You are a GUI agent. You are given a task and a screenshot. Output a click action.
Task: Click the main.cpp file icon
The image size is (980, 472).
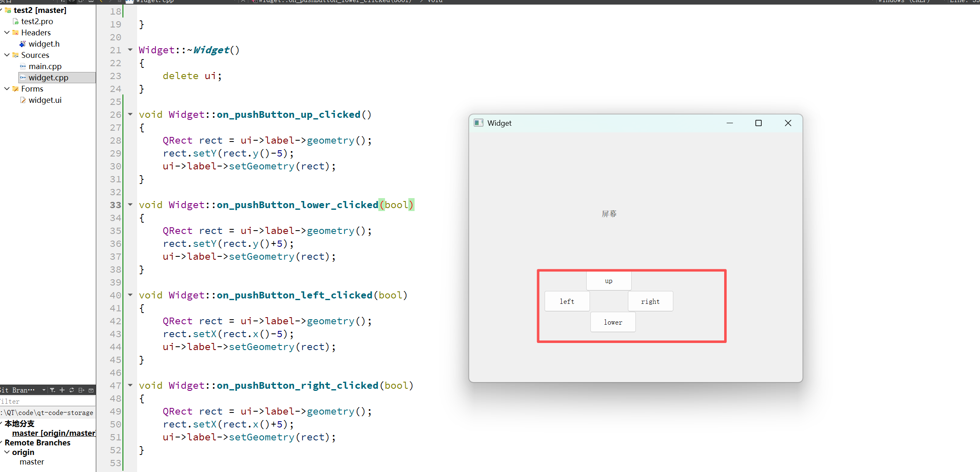[x=23, y=66]
